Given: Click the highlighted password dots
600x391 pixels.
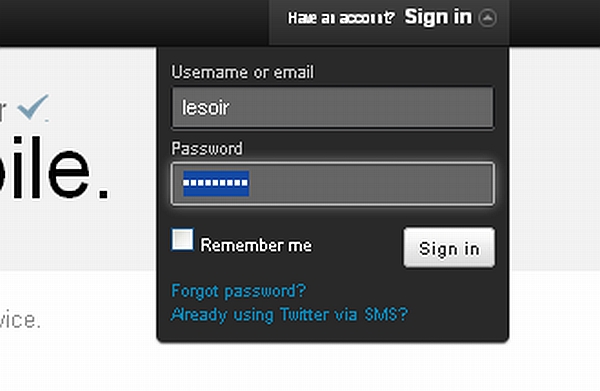Looking at the screenshot, I should click(x=216, y=183).
